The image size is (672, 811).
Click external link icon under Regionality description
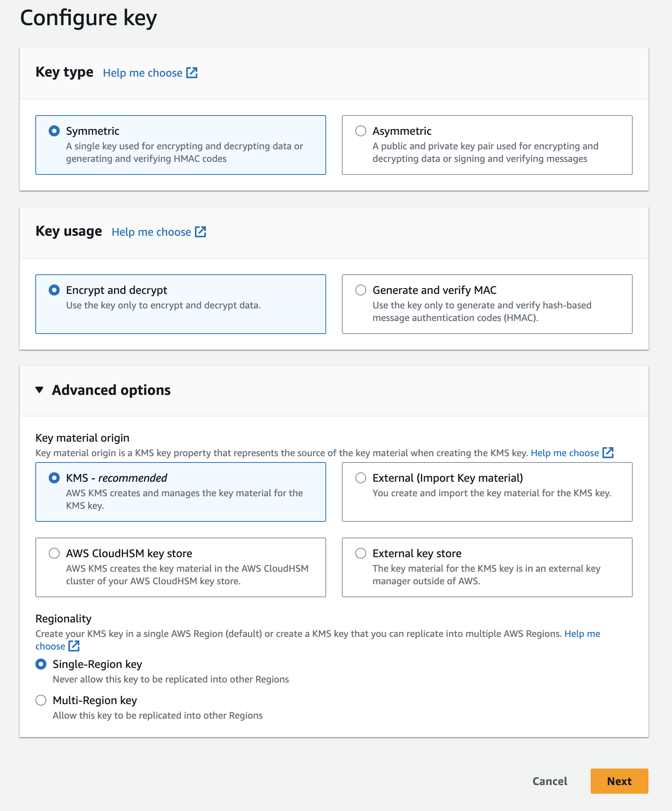click(x=74, y=646)
